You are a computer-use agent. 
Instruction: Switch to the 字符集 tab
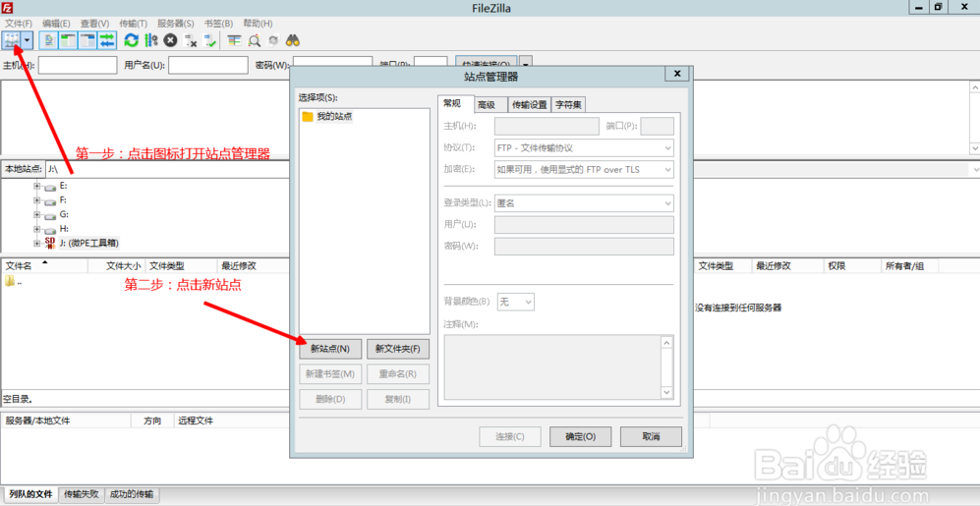pyautogui.click(x=568, y=105)
